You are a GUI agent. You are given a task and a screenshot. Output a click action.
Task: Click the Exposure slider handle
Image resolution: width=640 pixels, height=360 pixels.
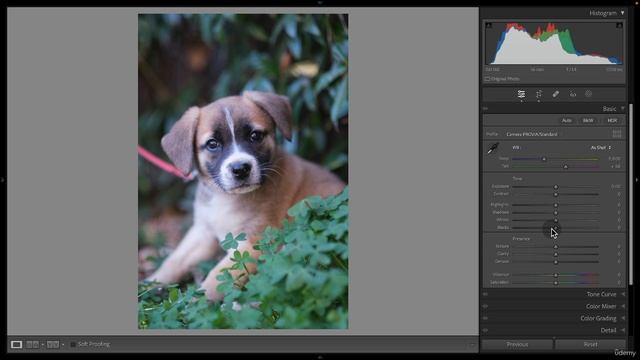click(x=556, y=187)
